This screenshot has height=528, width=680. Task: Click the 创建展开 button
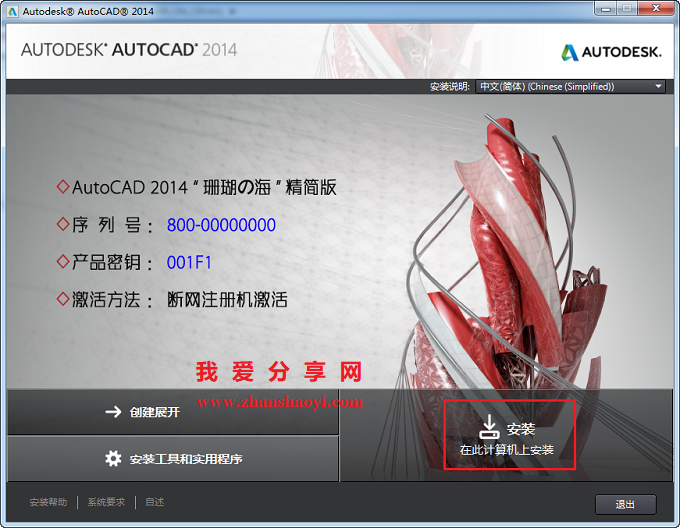[173, 412]
